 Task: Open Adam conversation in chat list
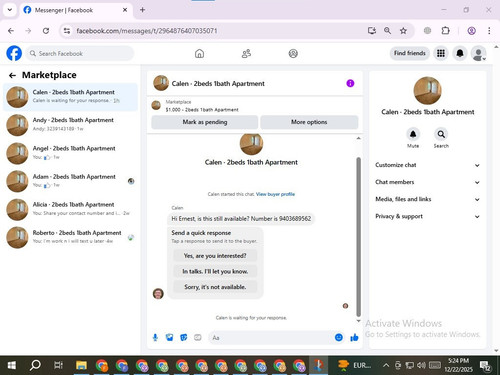tap(70, 181)
